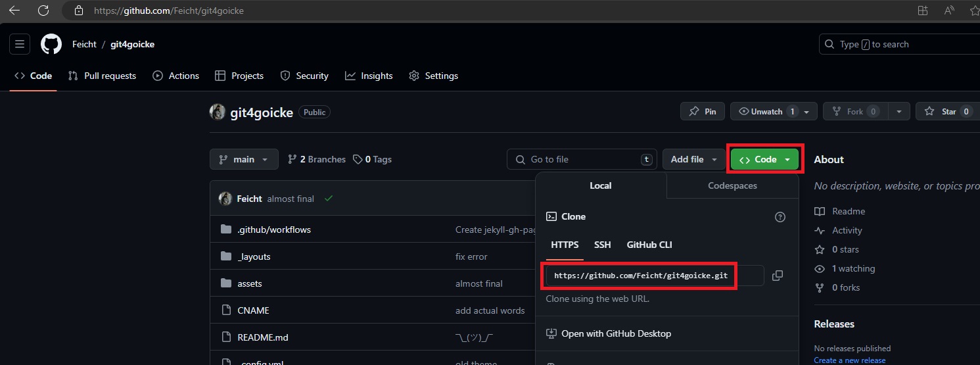Click the git4goicke repository title
The height and width of the screenshot is (365, 980).
click(262, 112)
